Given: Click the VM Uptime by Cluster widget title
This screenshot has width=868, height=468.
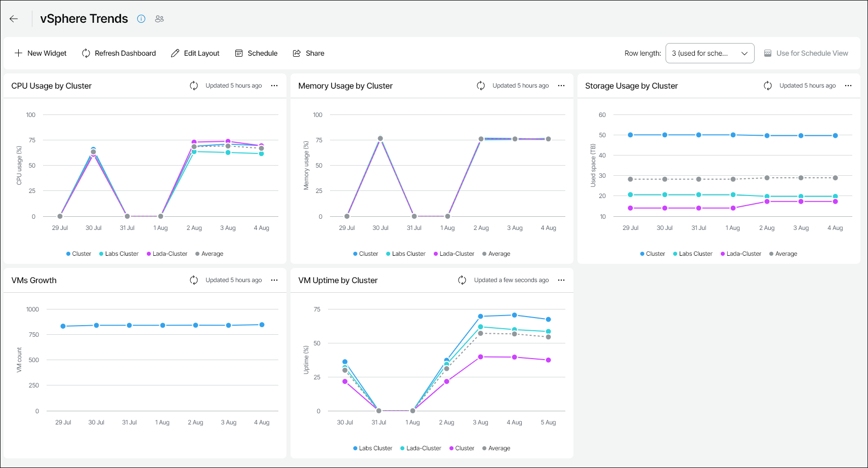Looking at the screenshot, I should (338, 280).
